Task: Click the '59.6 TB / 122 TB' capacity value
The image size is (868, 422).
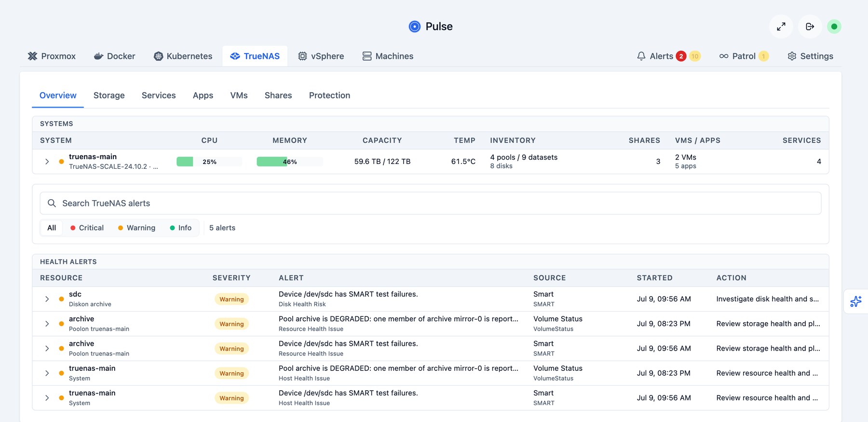Action: click(x=382, y=162)
